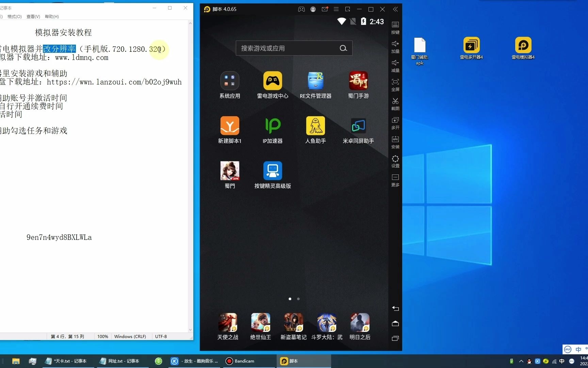This screenshot has height=368, width=588.
Task: Tap the Android back button in the sidebar
Action: pyautogui.click(x=395, y=308)
